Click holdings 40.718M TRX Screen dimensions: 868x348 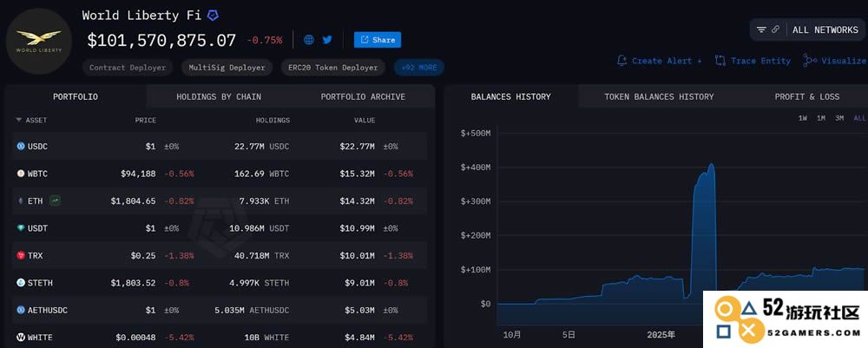tap(263, 256)
